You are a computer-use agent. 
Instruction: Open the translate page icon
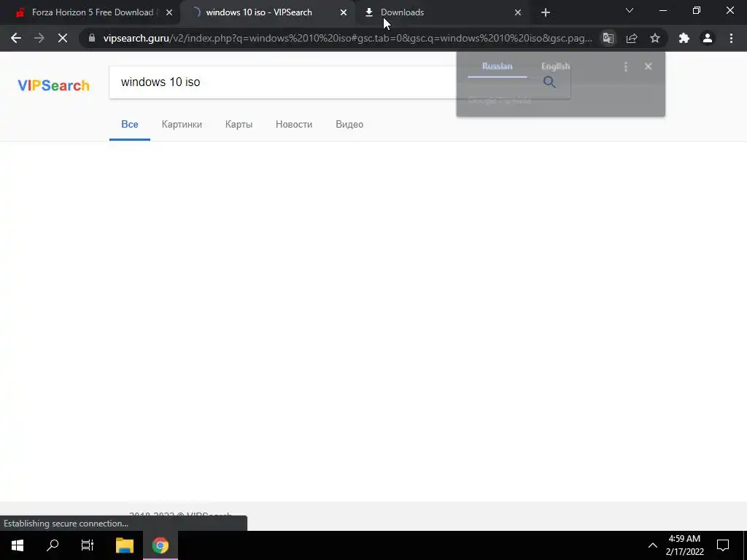[608, 38]
